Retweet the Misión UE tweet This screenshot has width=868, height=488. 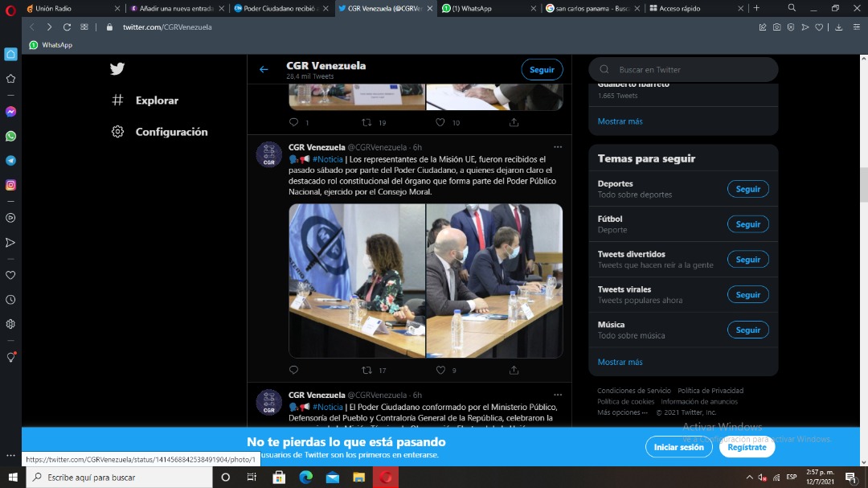[x=366, y=370]
